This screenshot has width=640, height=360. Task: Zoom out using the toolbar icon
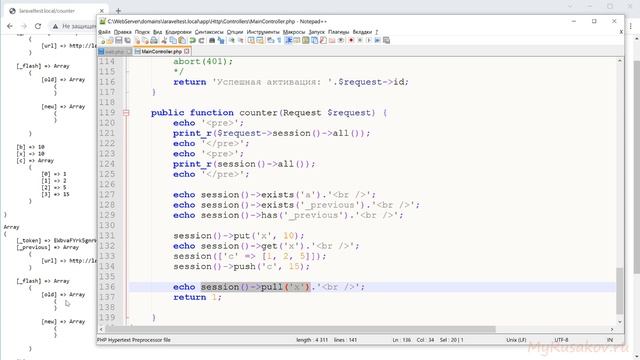[x=241, y=40]
